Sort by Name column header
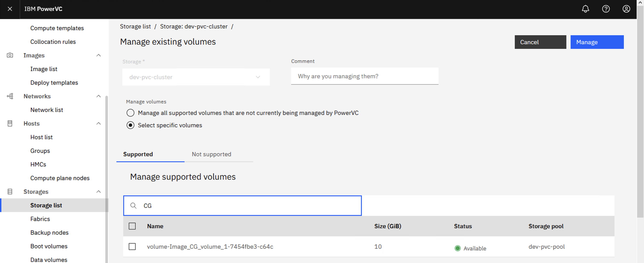Image resolution: width=644 pixels, height=263 pixels. click(155, 226)
